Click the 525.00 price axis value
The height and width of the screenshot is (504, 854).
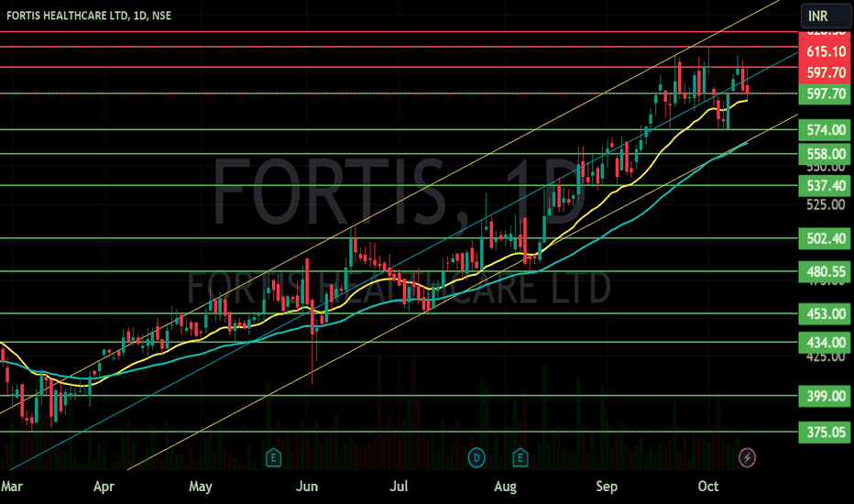[x=826, y=205]
